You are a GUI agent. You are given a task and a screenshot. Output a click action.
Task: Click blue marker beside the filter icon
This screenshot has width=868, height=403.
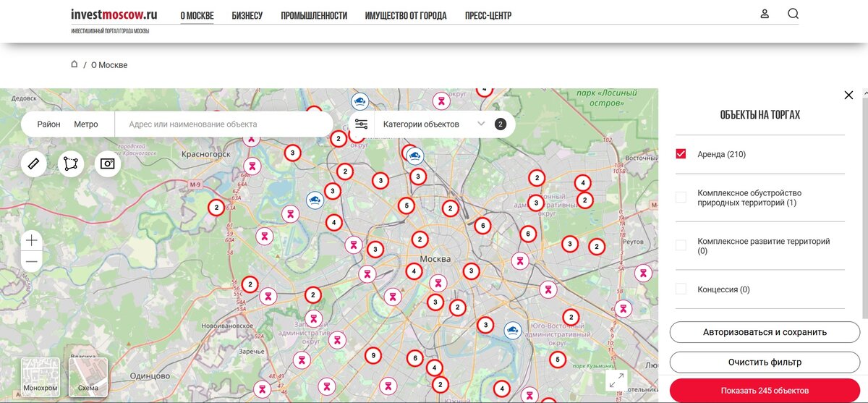pyautogui.click(x=359, y=101)
